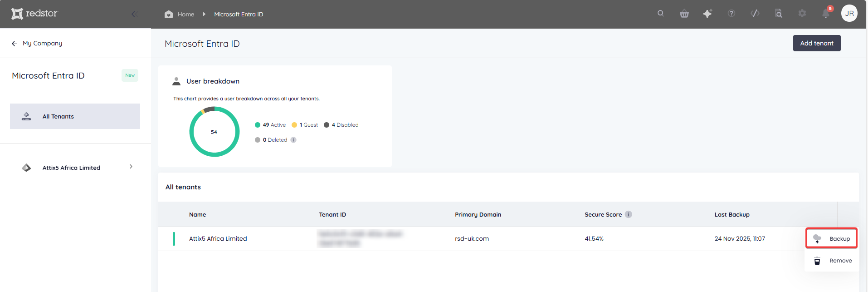Click the Secure Score info icon

629,214
